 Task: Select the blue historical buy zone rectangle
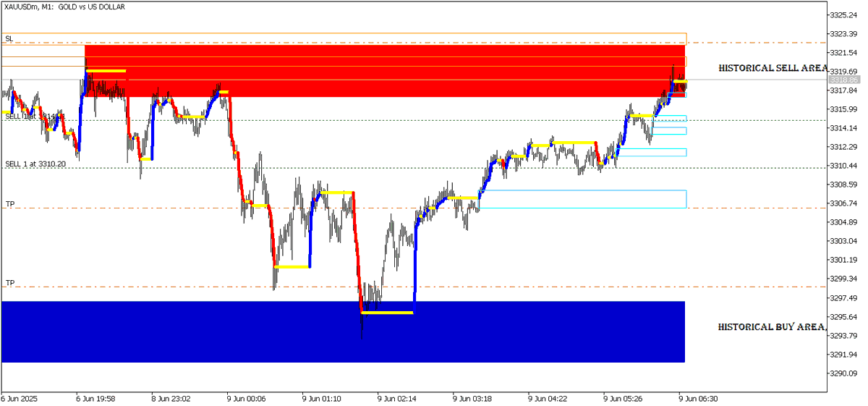343,332
